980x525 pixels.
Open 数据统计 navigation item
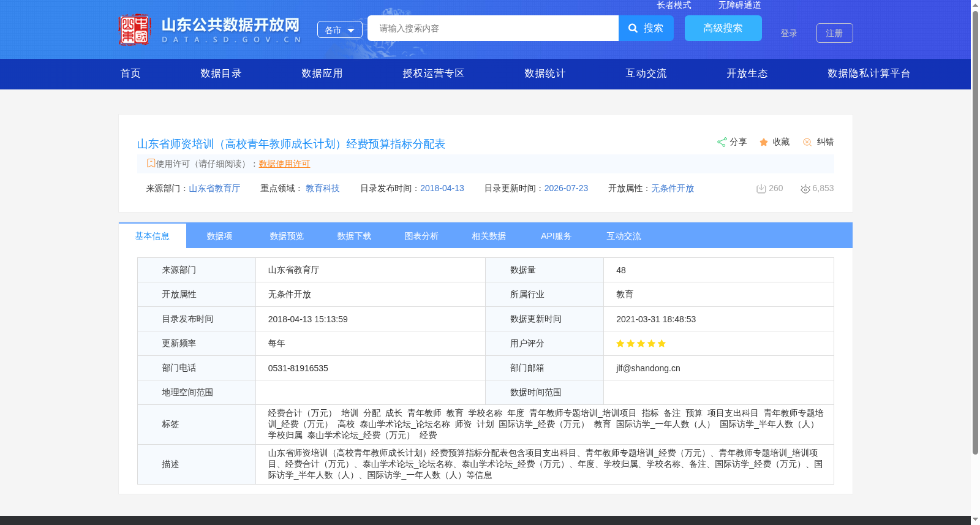[x=545, y=74]
